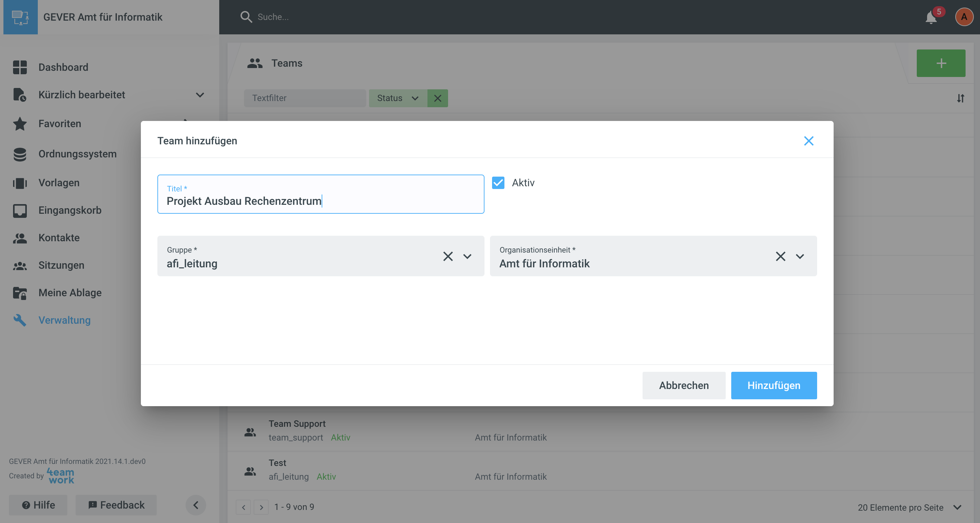Click the Hinzufügen button
Screen dimensions: 980x523
tap(773, 385)
